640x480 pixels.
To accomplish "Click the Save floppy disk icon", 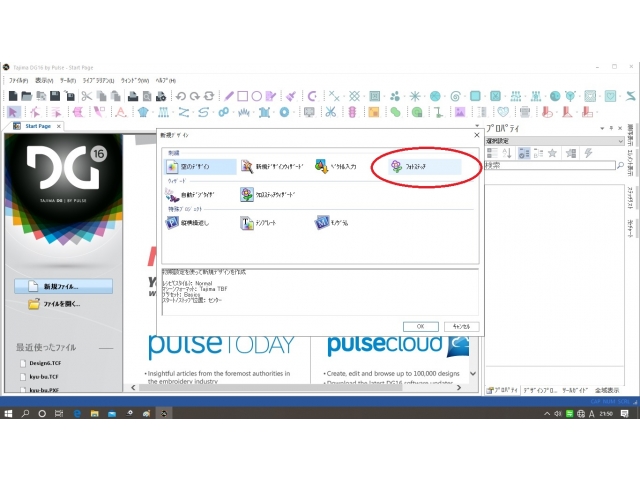I will click(x=55, y=96).
